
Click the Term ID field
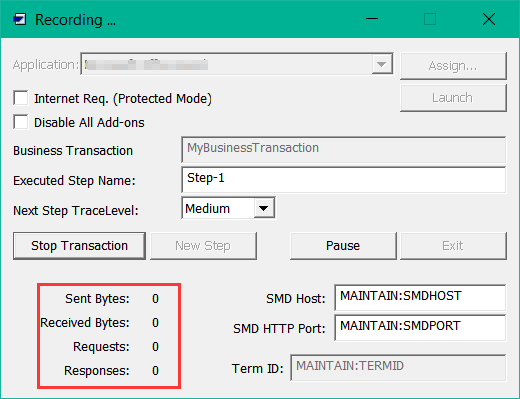click(x=398, y=367)
